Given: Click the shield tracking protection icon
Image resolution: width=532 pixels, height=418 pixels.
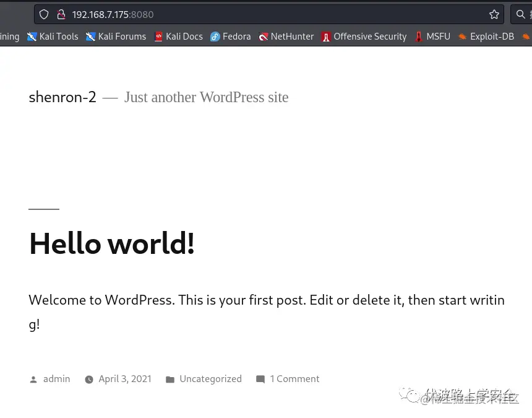Looking at the screenshot, I should tap(44, 15).
